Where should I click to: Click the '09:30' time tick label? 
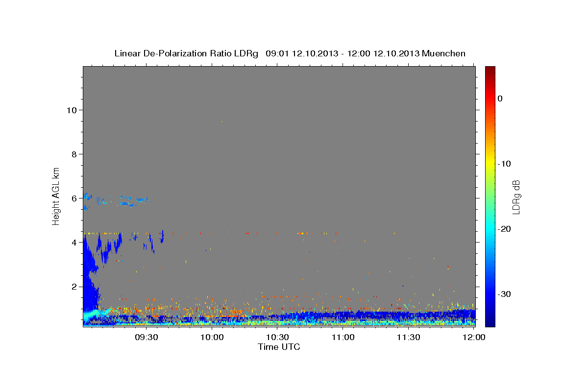coord(146,338)
